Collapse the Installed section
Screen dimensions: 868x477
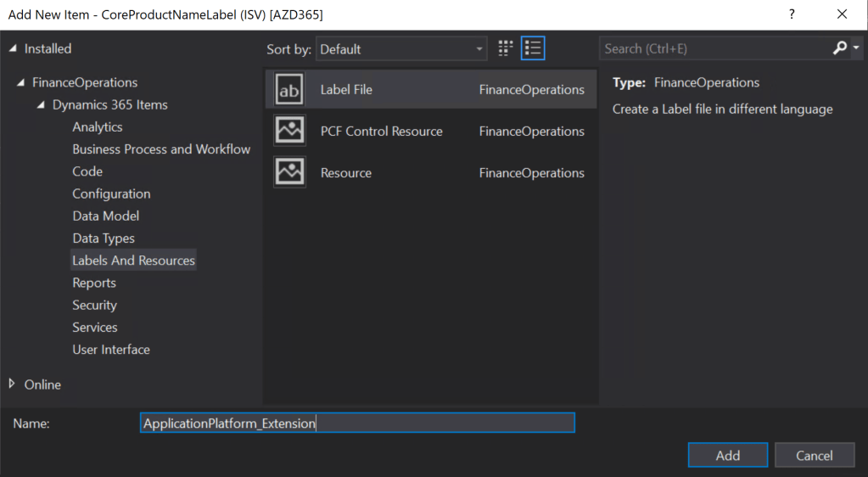(x=12, y=49)
